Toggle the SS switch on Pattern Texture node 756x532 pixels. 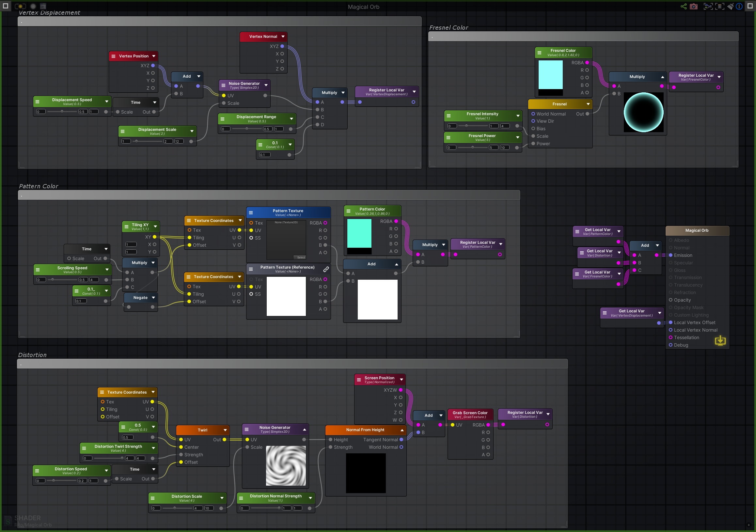252,238
